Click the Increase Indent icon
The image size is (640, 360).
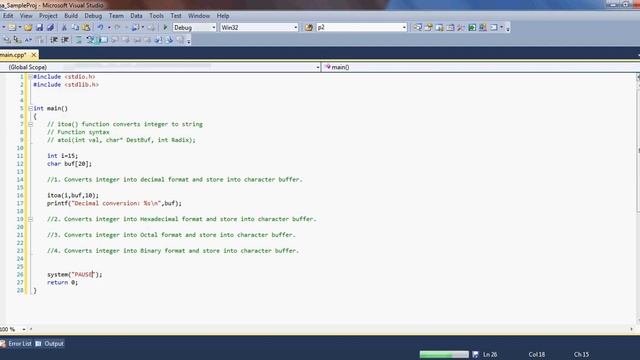coord(65,40)
